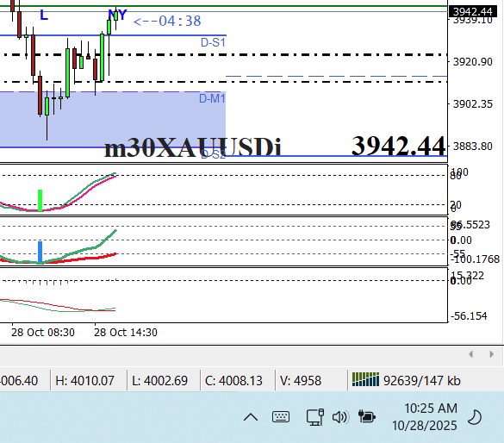Click the L session label

pos(44,16)
